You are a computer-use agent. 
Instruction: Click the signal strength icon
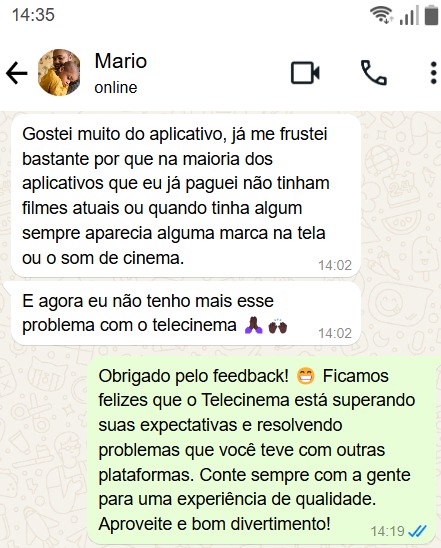point(409,16)
